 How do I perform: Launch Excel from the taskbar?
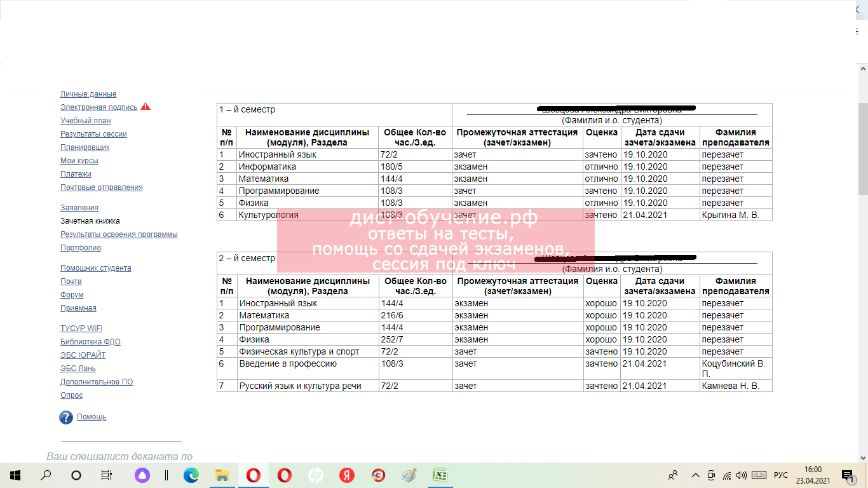coord(439,475)
